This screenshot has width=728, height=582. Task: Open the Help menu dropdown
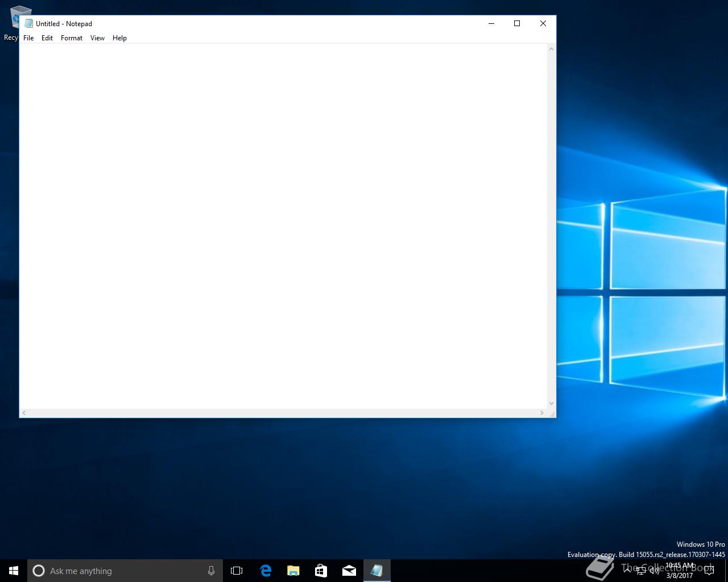pos(119,38)
